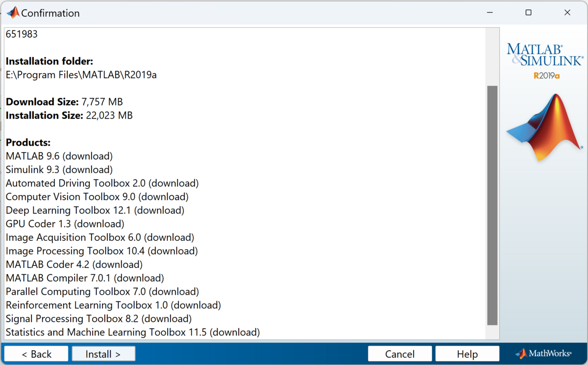The image size is (588, 365).
Task: Cancel the installation
Action: click(x=400, y=354)
